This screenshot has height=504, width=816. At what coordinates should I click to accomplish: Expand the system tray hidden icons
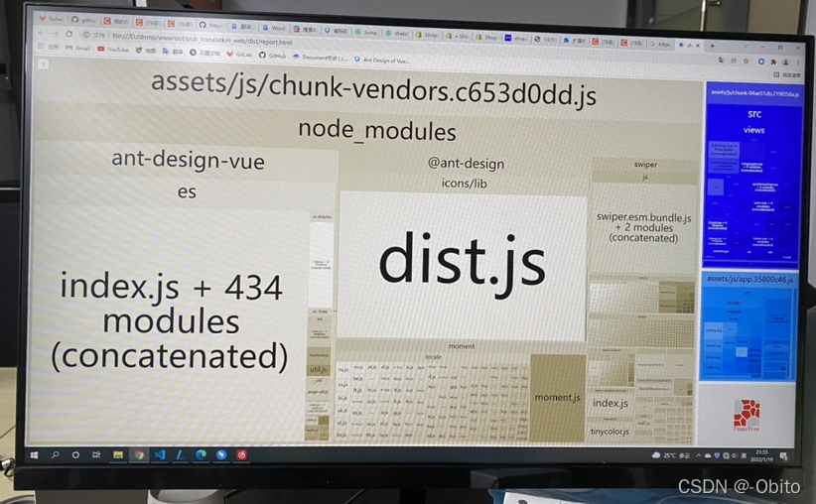(x=699, y=455)
